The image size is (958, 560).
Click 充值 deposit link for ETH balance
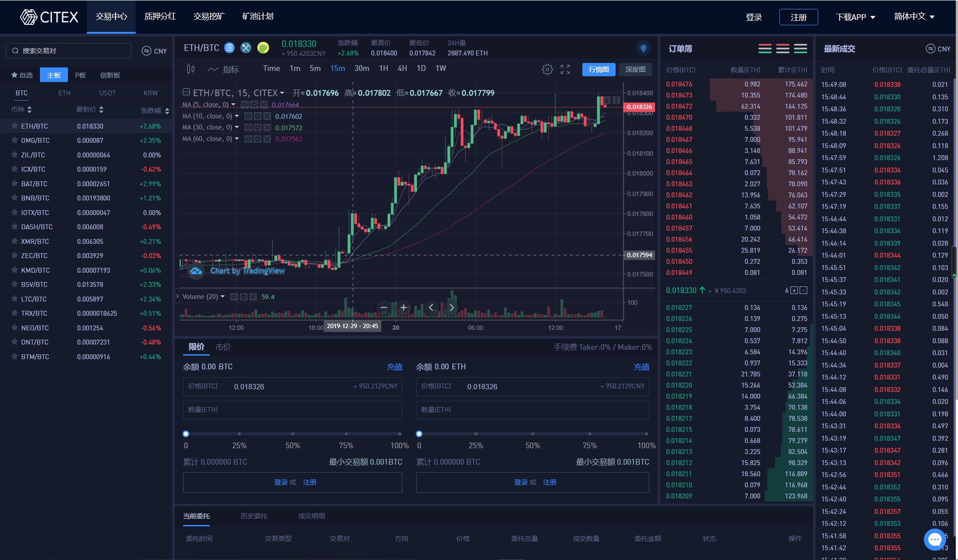click(641, 367)
